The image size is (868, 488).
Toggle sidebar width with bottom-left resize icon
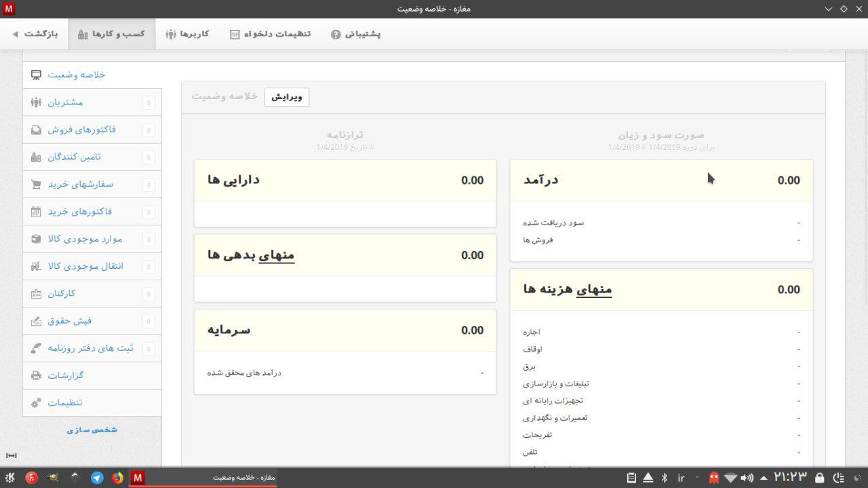pos(11,455)
